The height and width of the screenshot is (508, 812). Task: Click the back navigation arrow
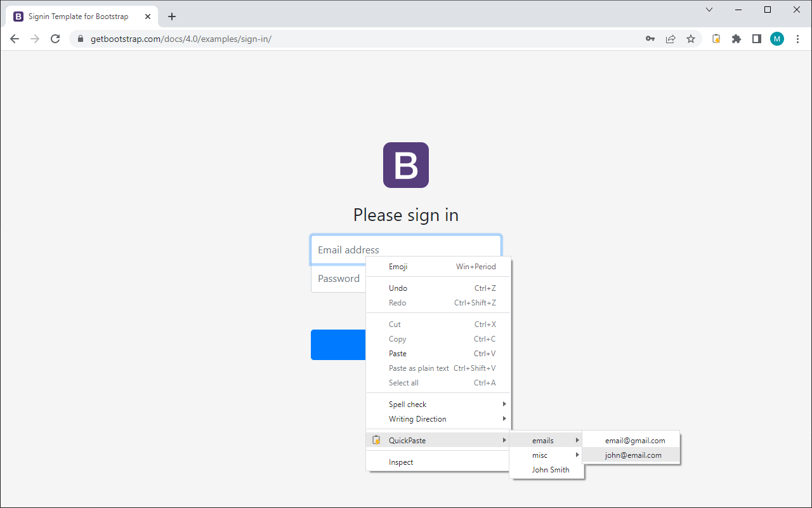(x=14, y=39)
